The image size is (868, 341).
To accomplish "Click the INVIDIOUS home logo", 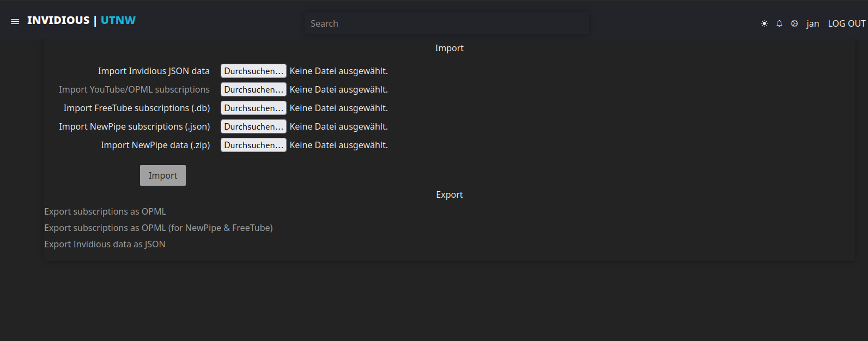I will (x=58, y=21).
